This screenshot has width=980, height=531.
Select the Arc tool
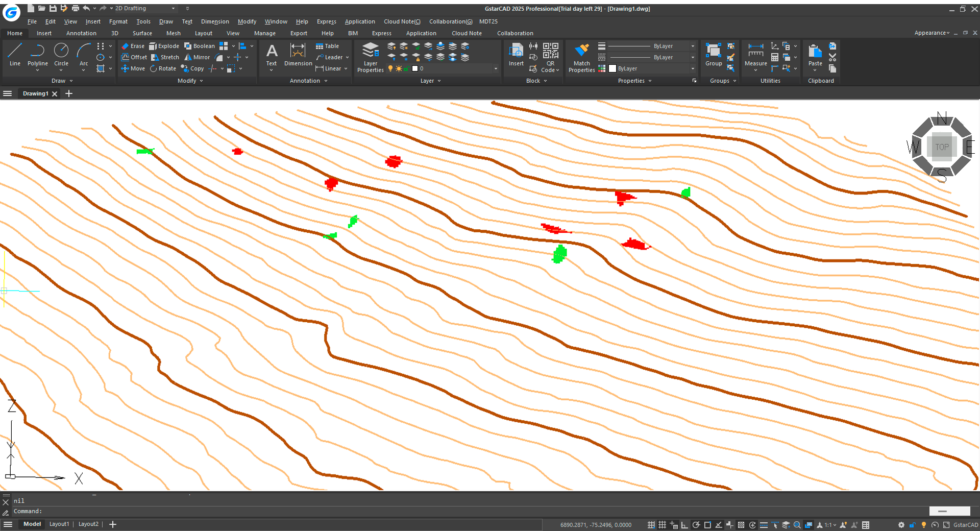coord(84,55)
